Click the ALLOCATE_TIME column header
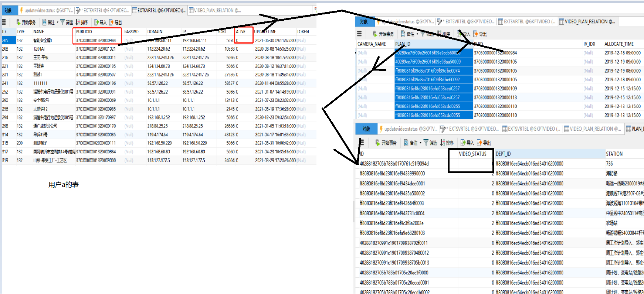Viewport: 644px width, 294px height. 619,44
